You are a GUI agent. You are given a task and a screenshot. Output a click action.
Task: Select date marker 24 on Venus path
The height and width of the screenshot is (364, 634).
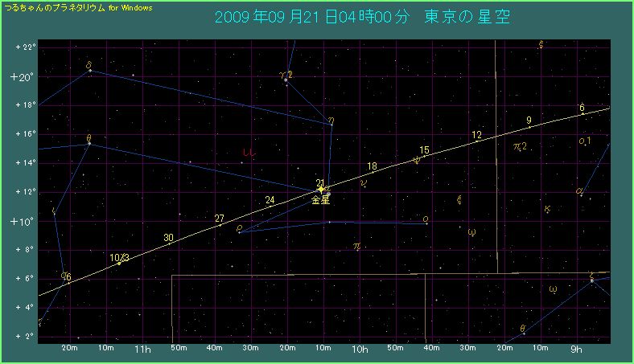point(270,200)
